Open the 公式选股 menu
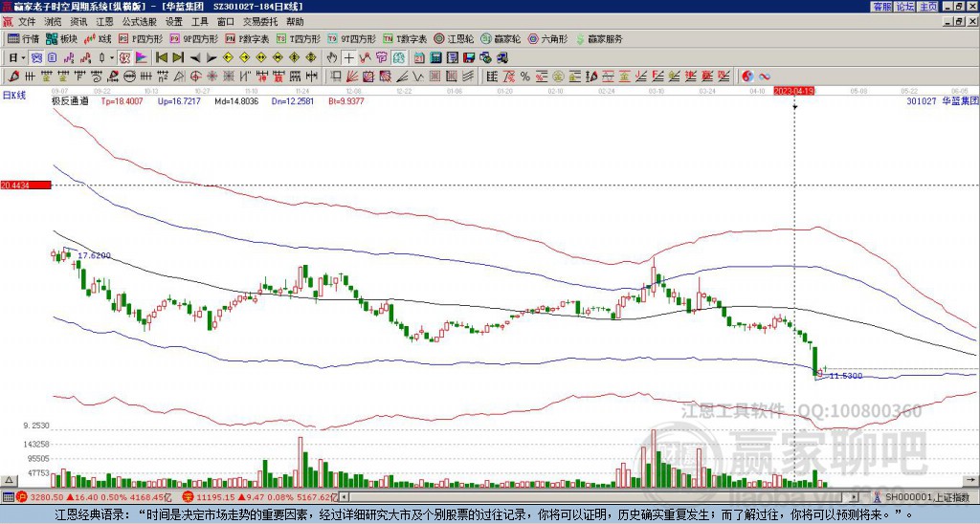 pyautogui.click(x=140, y=22)
